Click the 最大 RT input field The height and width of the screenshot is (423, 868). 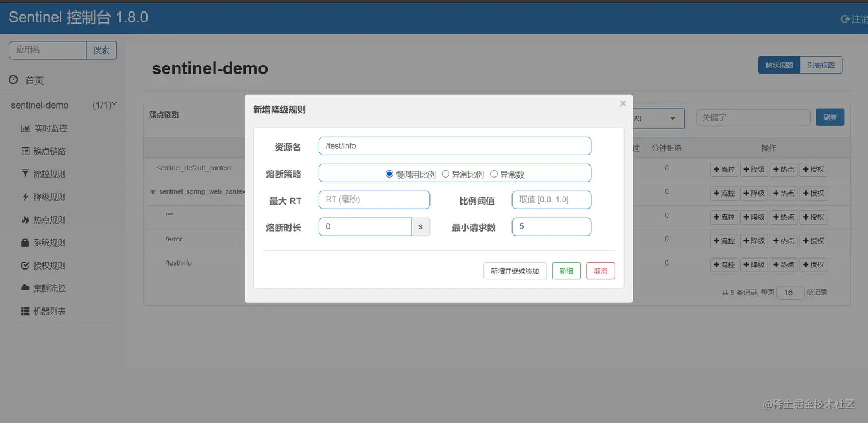374,199
